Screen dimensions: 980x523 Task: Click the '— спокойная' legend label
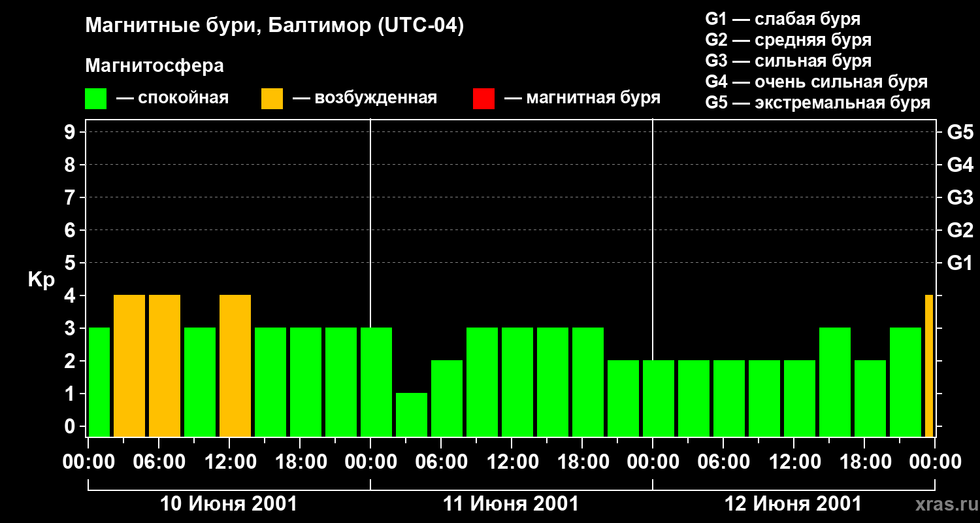172,98
